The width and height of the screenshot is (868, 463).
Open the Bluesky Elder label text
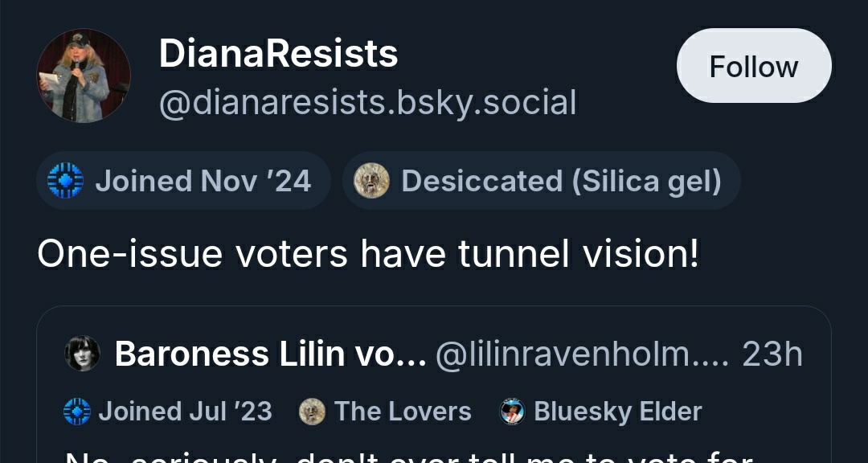pyautogui.click(x=618, y=412)
